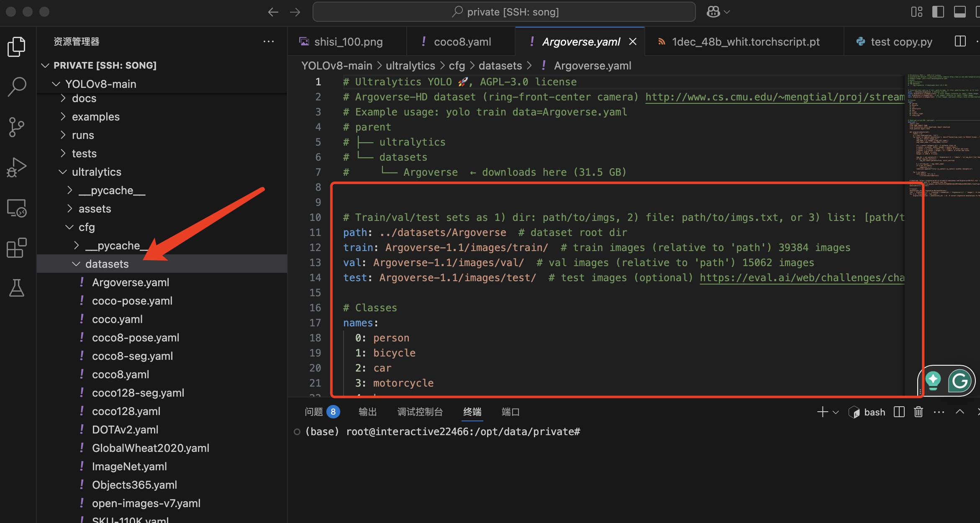
Task: Kill terminal with trash icon
Action: (x=918, y=412)
